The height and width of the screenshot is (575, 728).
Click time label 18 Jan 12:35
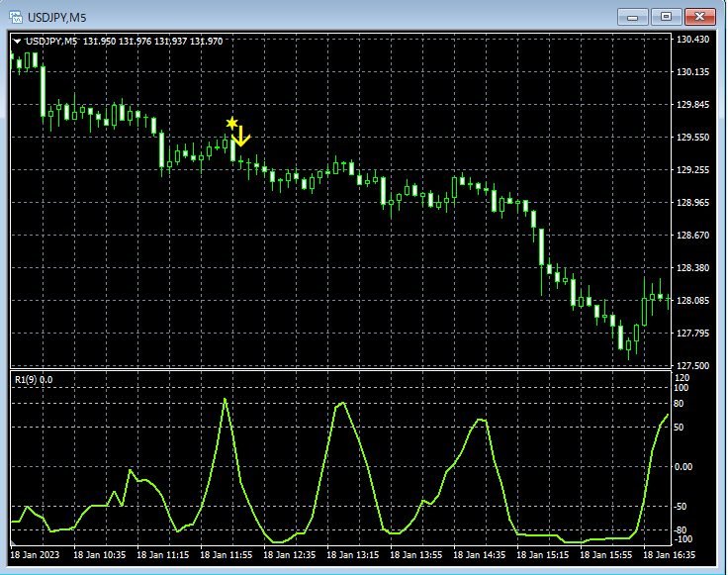[x=289, y=555]
